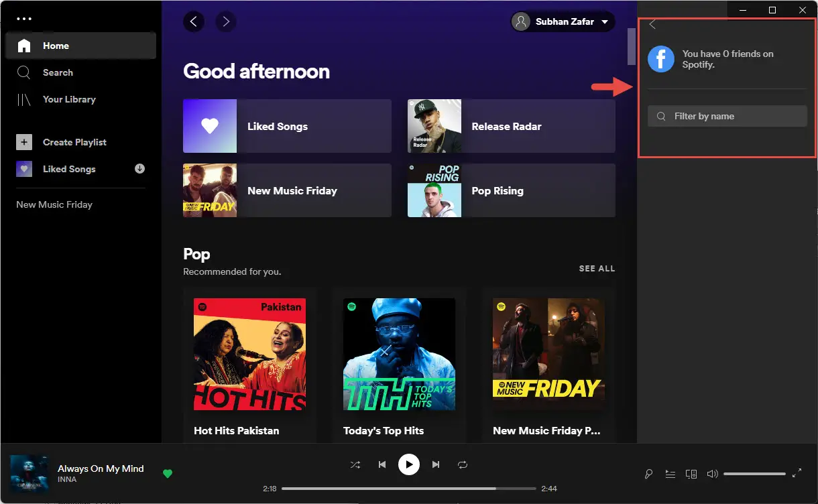Image resolution: width=818 pixels, height=504 pixels.
Task: Open connect to a device
Action: pos(691,474)
